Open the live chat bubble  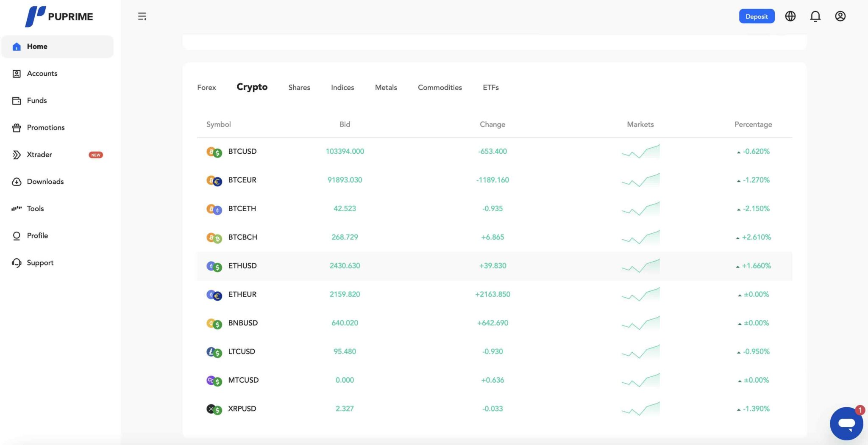point(846,423)
